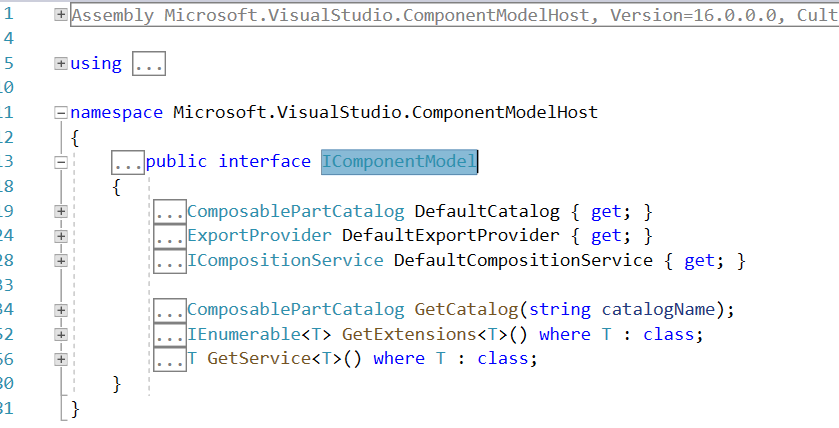Expand the GetCatalog method outlining region
The image size is (839, 428).
coord(61,310)
